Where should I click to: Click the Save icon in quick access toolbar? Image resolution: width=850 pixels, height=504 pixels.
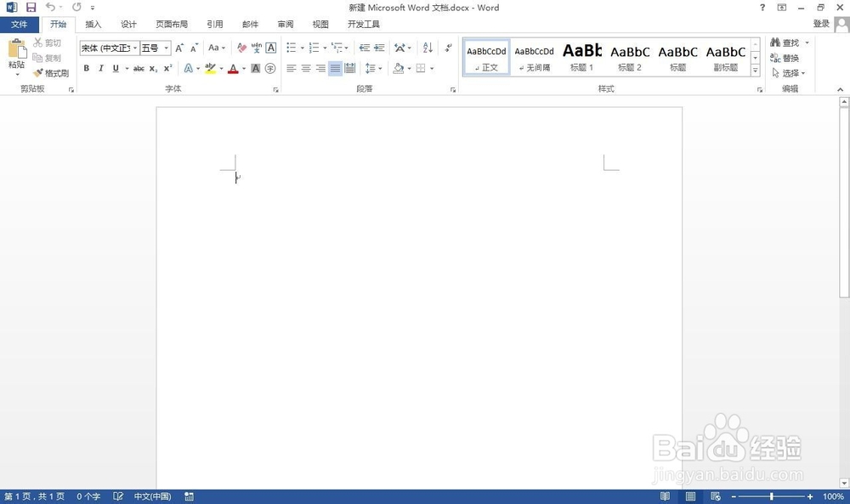tap(31, 7)
